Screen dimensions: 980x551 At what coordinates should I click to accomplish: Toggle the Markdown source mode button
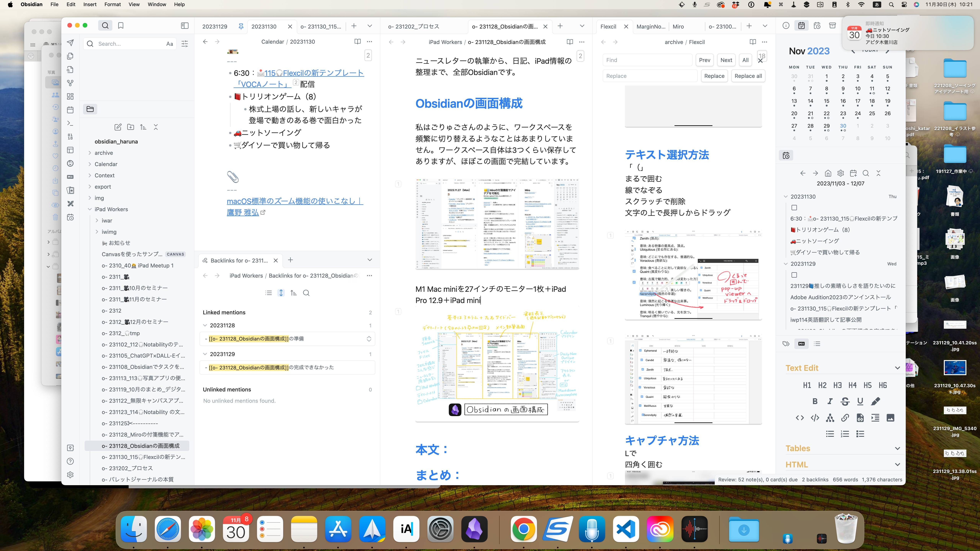coord(802,344)
